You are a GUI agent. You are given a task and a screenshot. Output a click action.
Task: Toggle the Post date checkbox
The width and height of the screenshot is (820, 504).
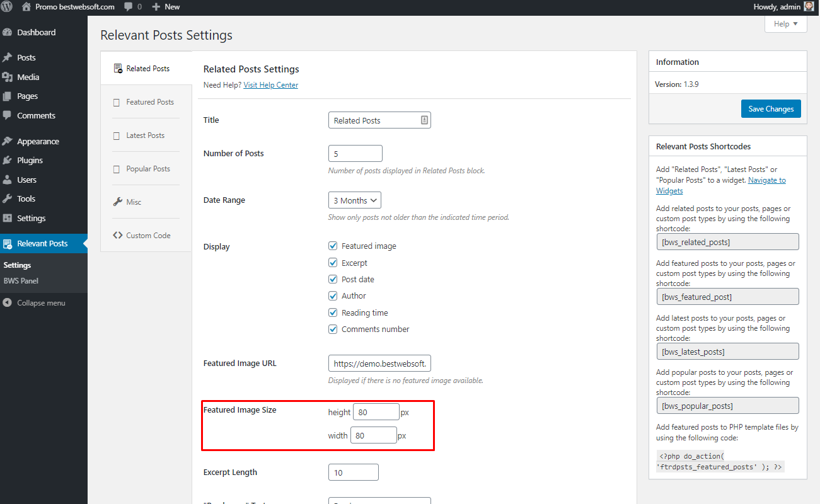pyautogui.click(x=333, y=279)
